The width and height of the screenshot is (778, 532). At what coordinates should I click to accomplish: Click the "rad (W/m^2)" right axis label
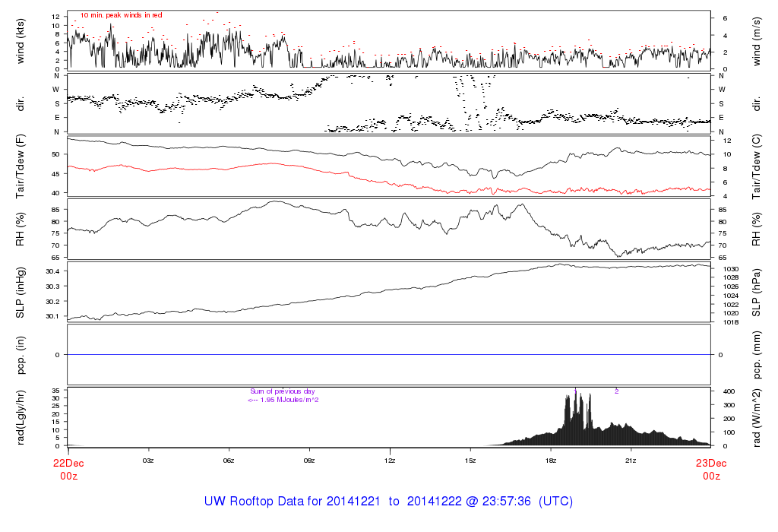click(x=756, y=418)
